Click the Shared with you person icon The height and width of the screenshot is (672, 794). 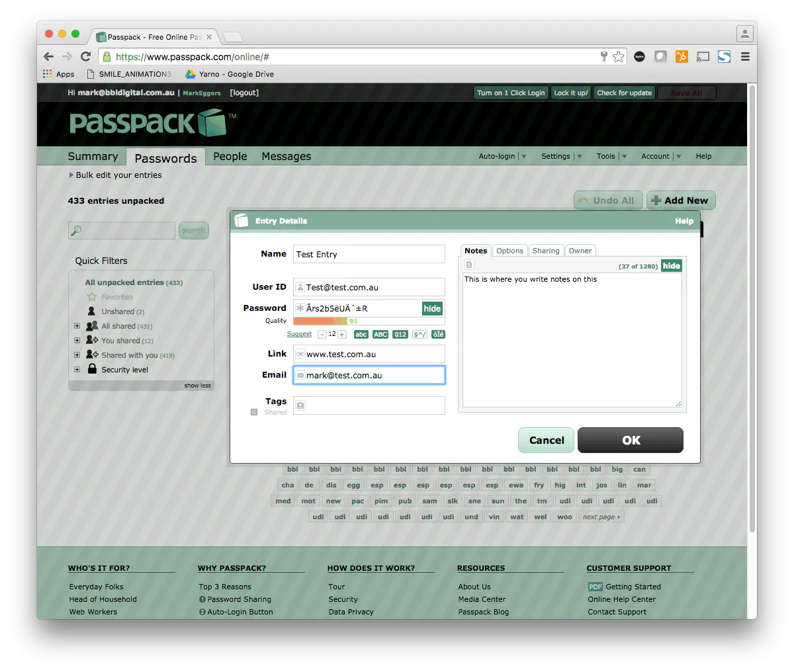(x=92, y=355)
